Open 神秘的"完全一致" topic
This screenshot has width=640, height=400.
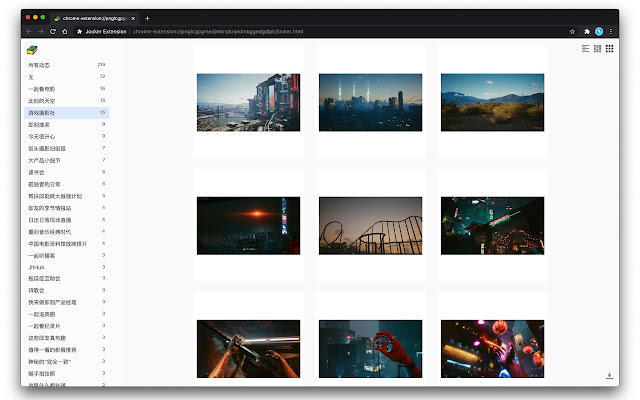[67, 361]
